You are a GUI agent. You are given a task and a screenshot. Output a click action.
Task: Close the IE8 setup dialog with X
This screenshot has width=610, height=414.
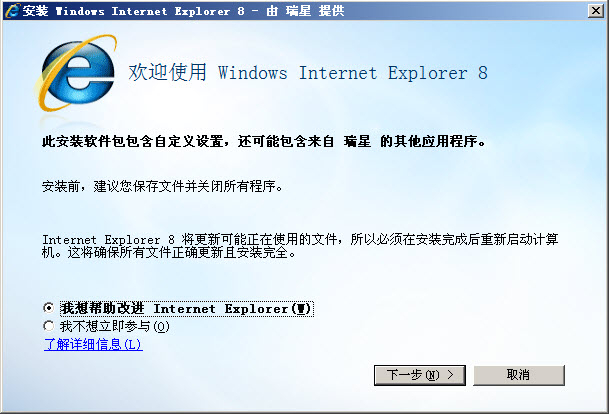pyautogui.click(x=596, y=11)
